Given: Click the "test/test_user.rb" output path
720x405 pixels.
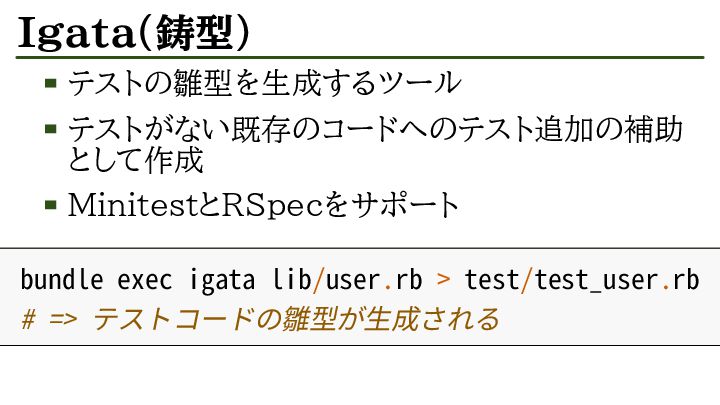Looking at the screenshot, I should tap(582, 280).
